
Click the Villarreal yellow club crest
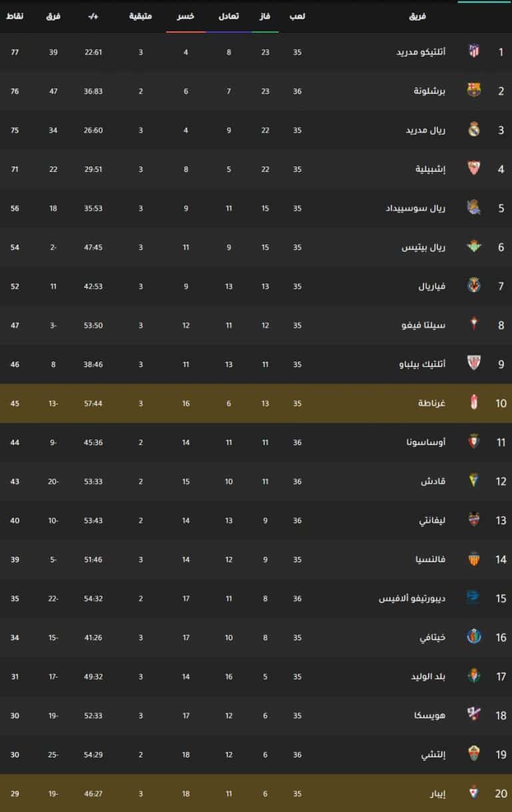pyautogui.click(x=474, y=286)
